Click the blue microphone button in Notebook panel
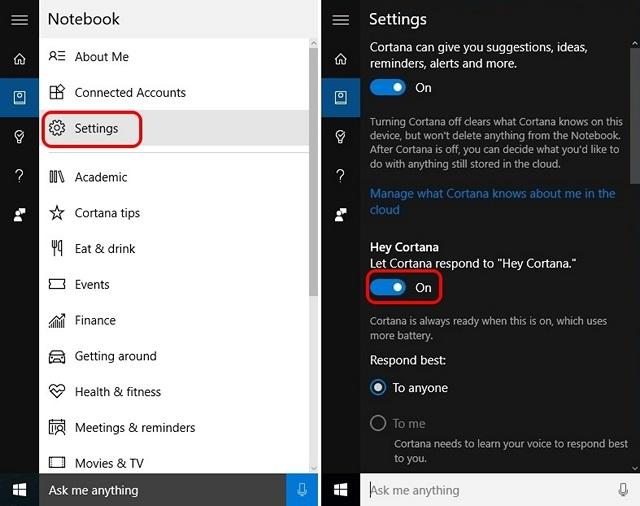 (302, 490)
